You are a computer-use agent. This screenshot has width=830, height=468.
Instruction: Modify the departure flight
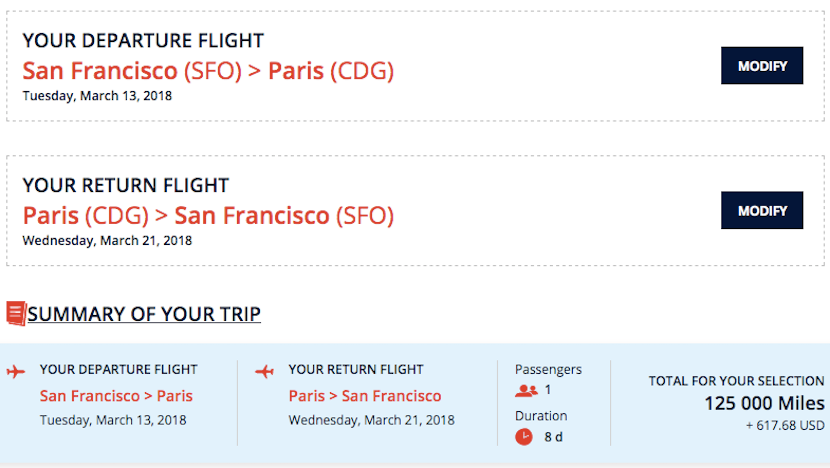tap(762, 66)
